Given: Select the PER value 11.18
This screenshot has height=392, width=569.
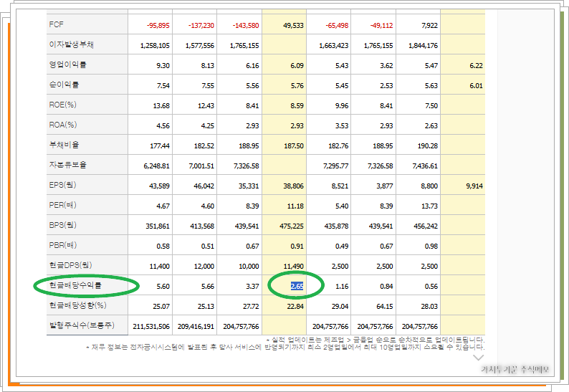Looking at the screenshot, I should (x=295, y=206).
